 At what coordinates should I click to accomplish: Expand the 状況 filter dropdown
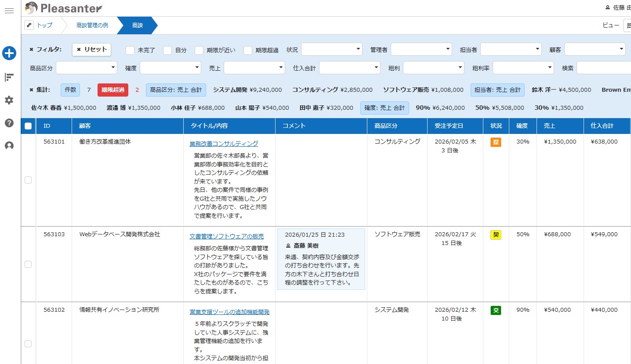331,50
